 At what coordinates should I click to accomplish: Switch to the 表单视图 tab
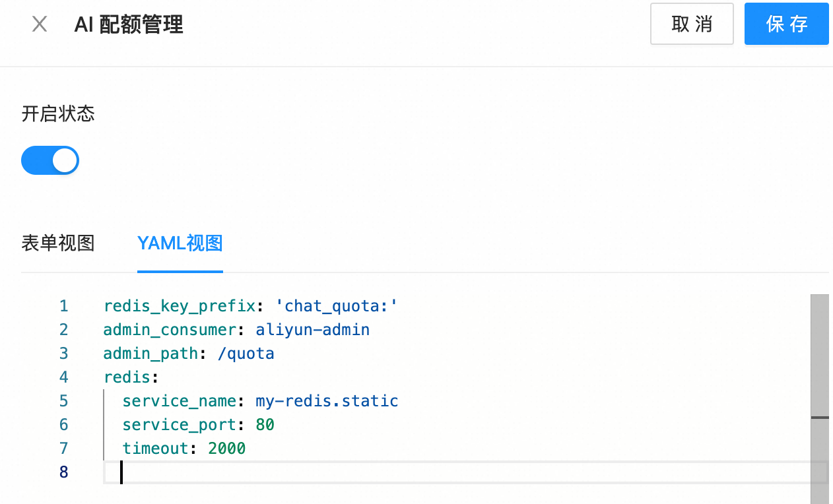(x=58, y=243)
